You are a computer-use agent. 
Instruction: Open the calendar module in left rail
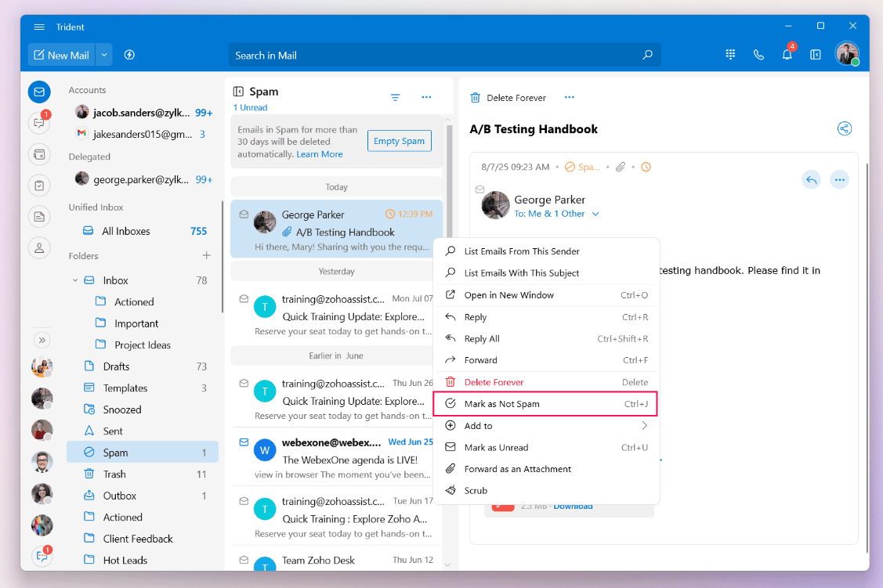[x=39, y=154]
